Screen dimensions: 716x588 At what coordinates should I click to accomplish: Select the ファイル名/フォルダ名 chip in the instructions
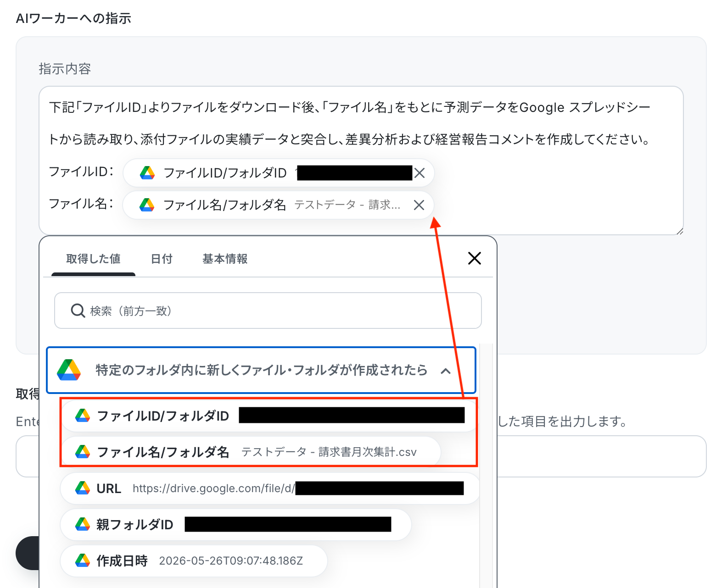(x=278, y=205)
